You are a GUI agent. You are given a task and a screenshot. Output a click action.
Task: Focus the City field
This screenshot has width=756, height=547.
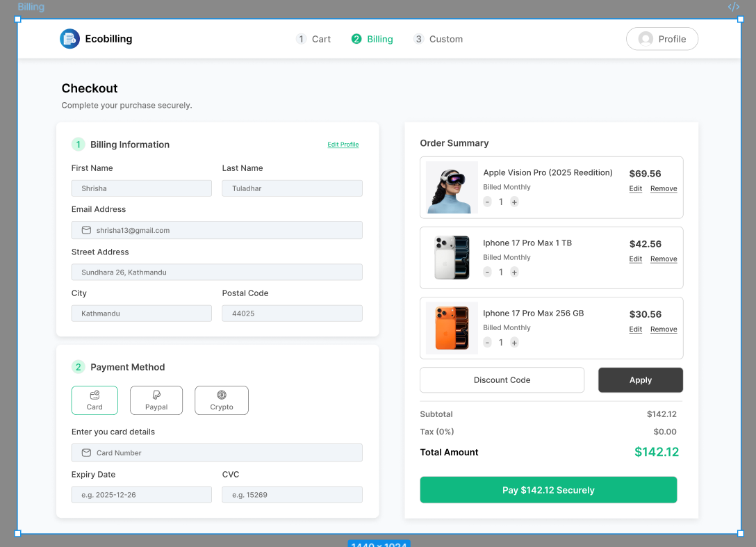pyautogui.click(x=141, y=313)
